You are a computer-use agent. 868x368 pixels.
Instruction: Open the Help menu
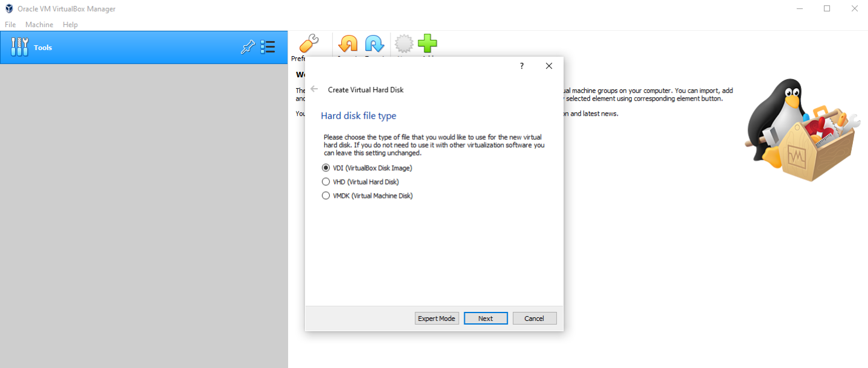71,25
